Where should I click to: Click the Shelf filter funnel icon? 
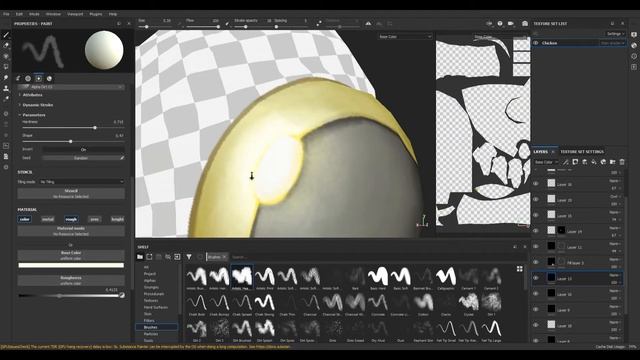tap(189, 257)
